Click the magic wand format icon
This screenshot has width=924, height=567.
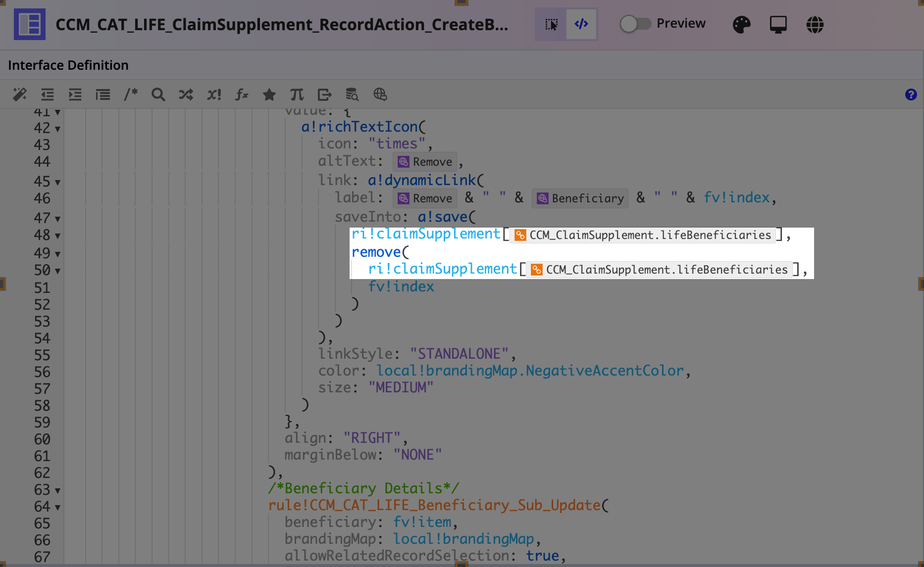click(20, 94)
